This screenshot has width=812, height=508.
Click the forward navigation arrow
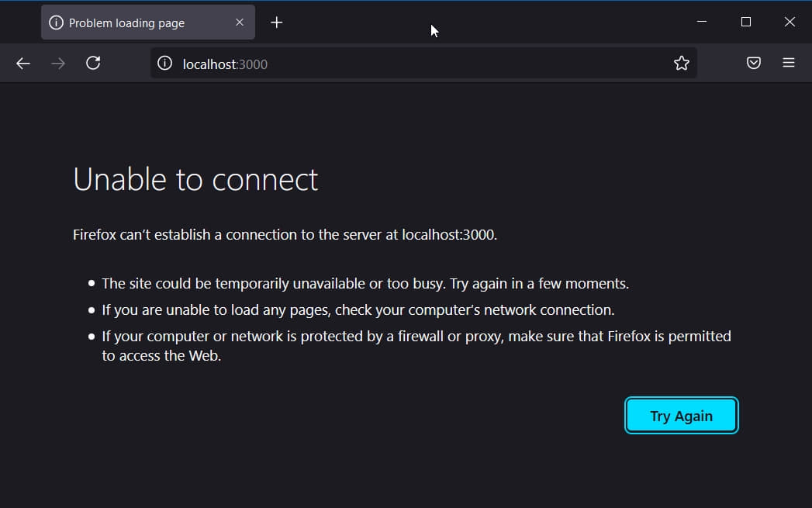(58, 64)
